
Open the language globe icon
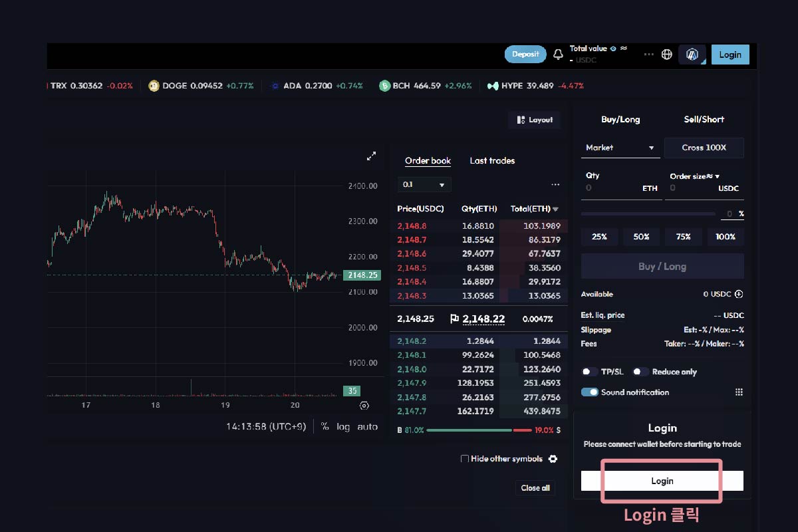click(x=667, y=55)
